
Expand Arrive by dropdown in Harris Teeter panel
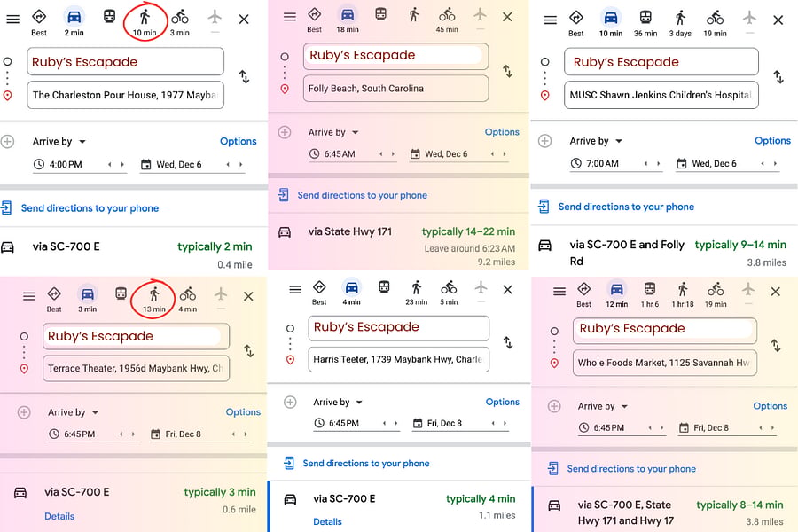[x=338, y=403]
